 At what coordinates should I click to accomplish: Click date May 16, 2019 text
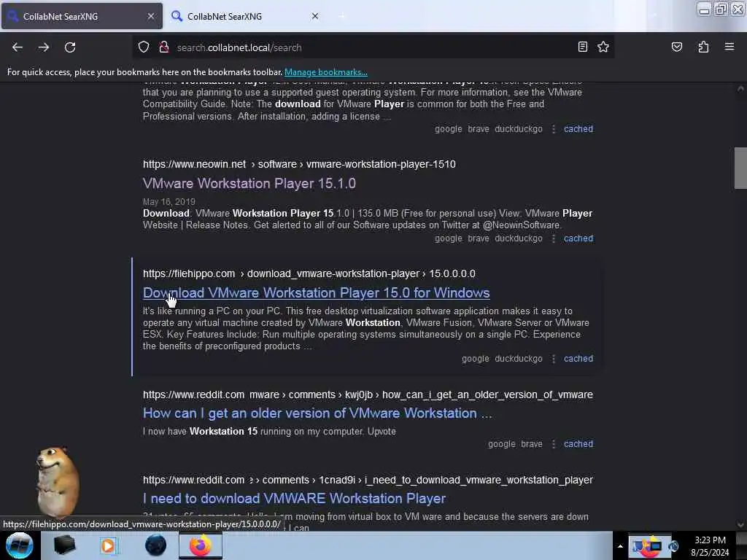click(x=169, y=202)
